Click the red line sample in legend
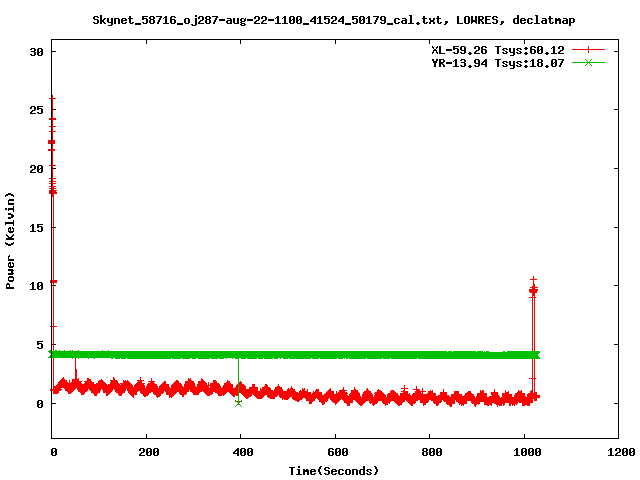 [x=588, y=50]
